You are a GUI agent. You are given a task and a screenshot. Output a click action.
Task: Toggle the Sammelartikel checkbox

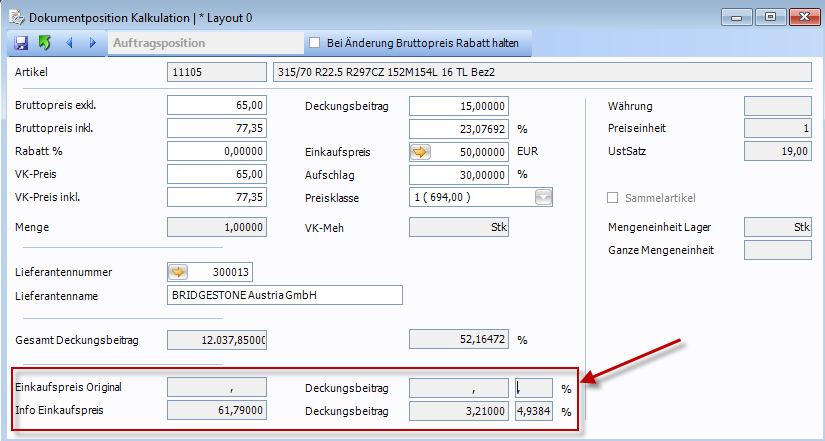click(x=614, y=198)
